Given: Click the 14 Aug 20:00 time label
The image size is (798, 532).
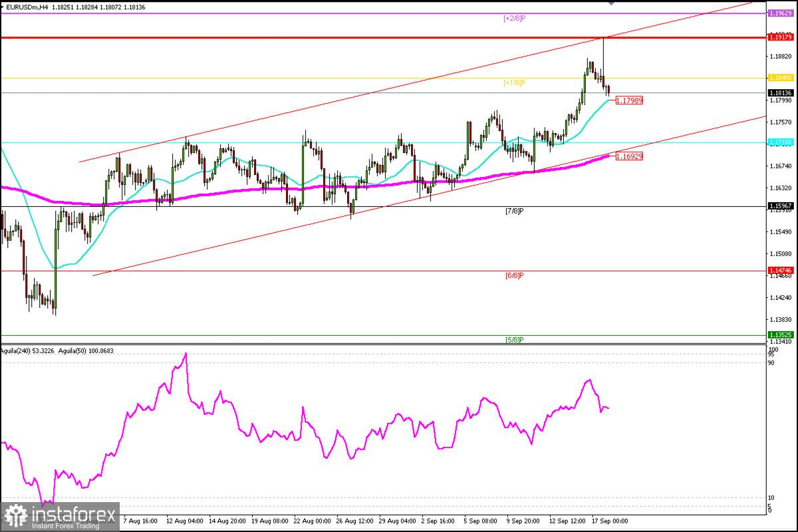Looking at the screenshot, I should pyautogui.click(x=227, y=521).
